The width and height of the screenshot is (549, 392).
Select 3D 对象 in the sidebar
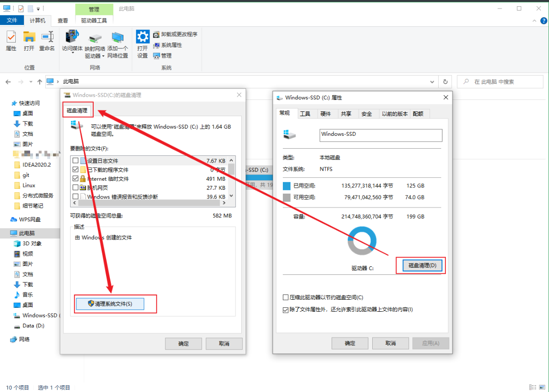pos(28,243)
